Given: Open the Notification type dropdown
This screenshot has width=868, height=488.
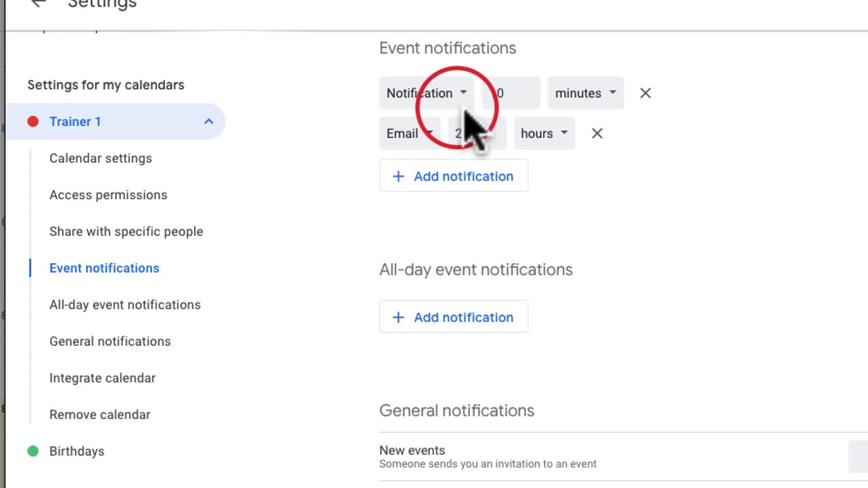Looking at the screenshot, I should pos(426,93).
